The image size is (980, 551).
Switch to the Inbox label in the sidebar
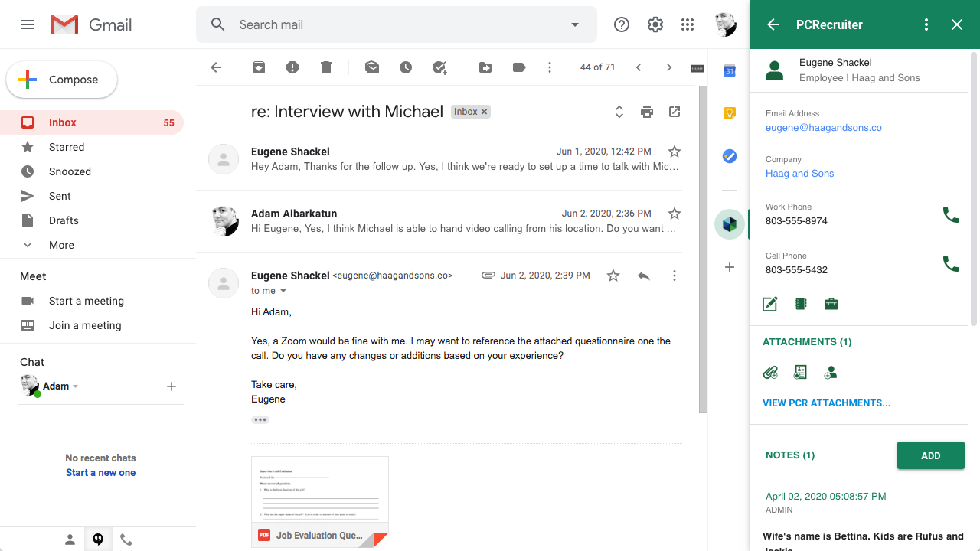[x=62, y=122]
